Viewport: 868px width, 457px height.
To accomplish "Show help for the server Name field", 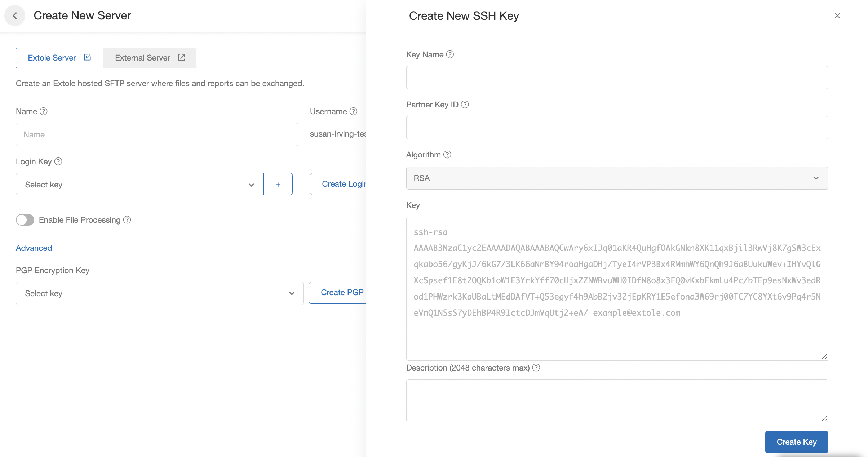I will 44,111.
